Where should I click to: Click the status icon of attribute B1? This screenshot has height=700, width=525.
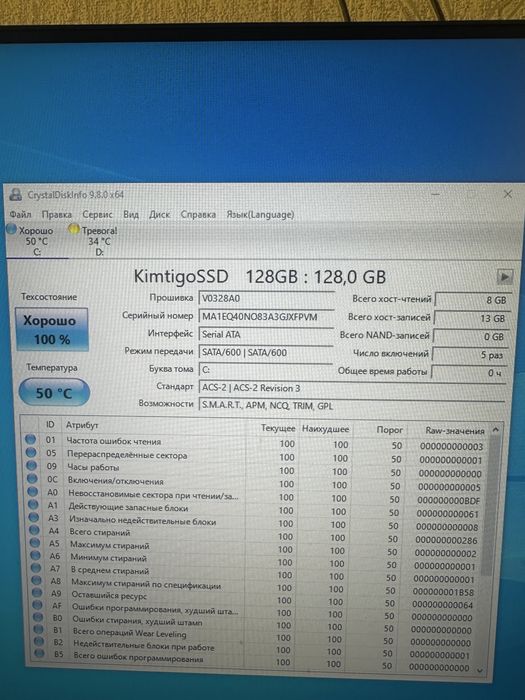coord(38,629)
